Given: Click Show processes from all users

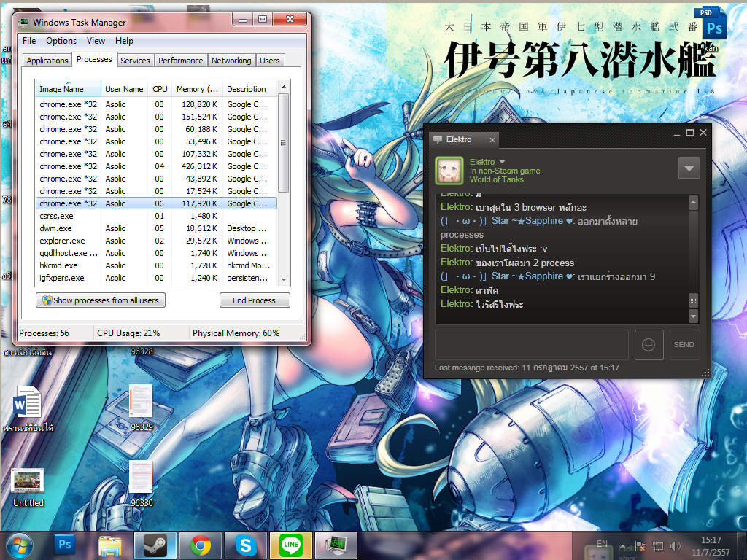Looking at the screenshot, I should click(x=101, y=300).
